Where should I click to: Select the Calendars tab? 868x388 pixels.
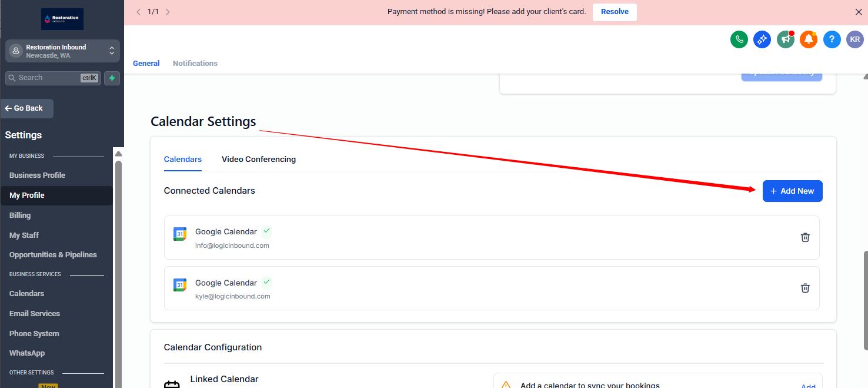pyautogui.click(x=183, y=160)
